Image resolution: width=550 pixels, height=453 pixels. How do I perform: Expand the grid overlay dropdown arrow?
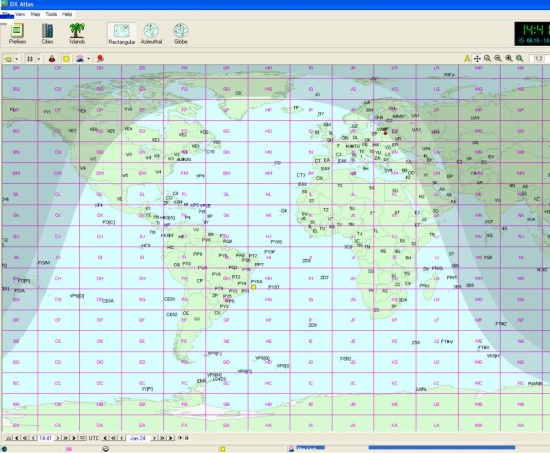click(x=39, y=59)
